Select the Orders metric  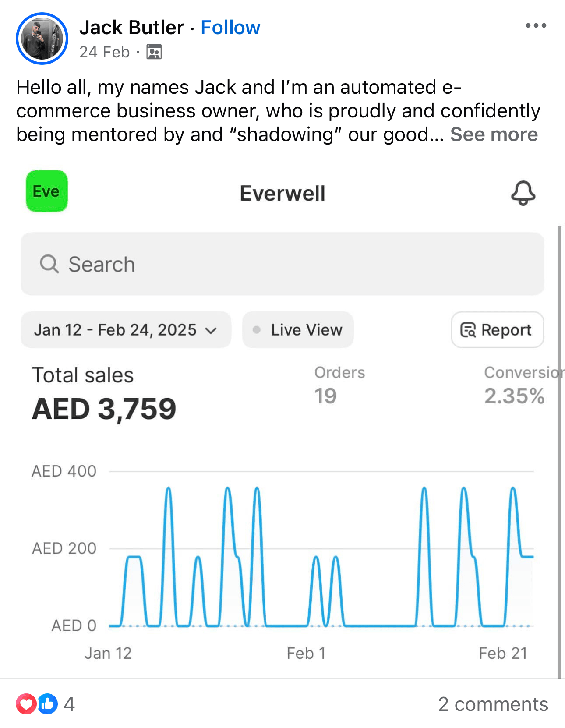tap(339, 385)
